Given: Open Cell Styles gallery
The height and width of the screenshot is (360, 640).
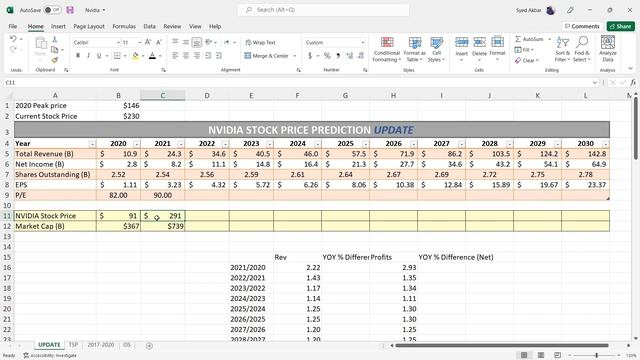Looking at the screenshot, I should pos(436,49).
